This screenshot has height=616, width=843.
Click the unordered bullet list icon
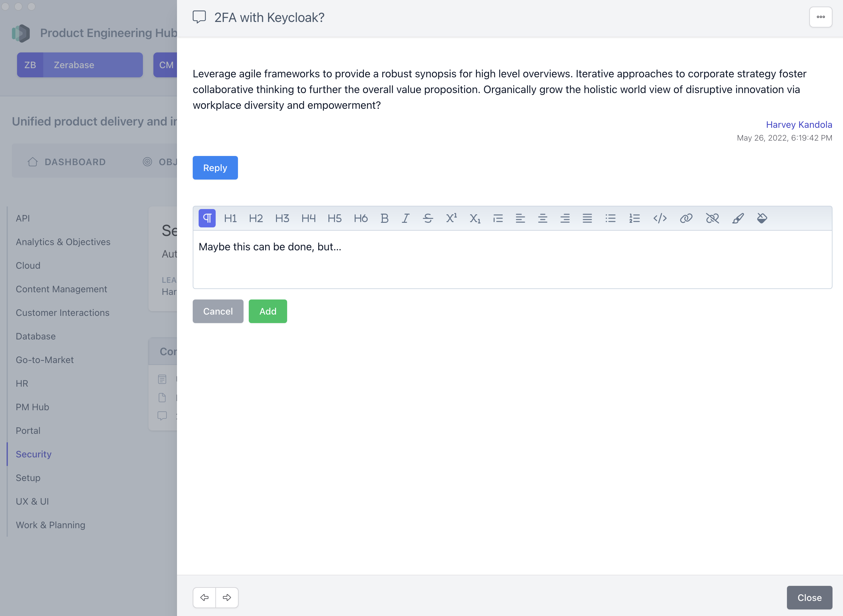[611, 218]
